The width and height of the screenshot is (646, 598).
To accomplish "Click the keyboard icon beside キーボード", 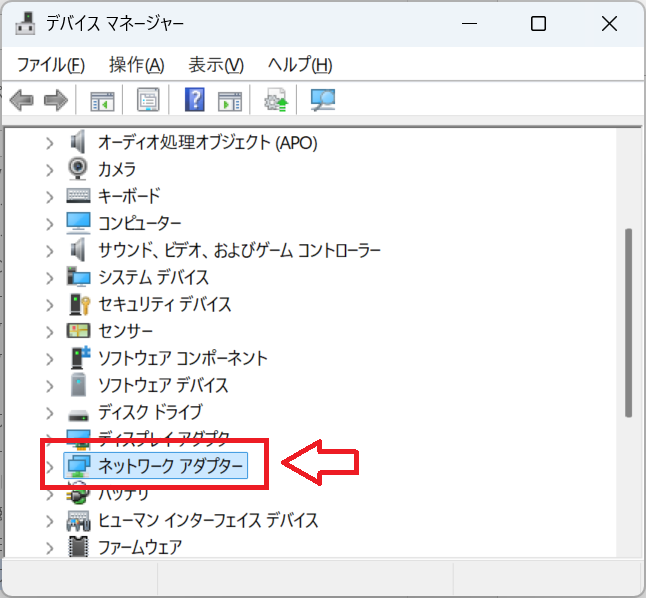I will (x=78, y=195).
